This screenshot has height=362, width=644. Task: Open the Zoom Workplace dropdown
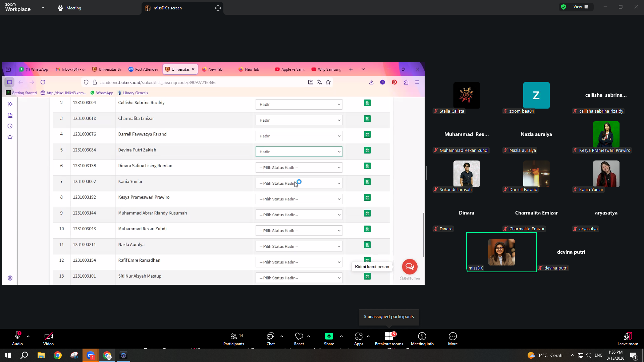pyautogui.click(x=43, y=7)
